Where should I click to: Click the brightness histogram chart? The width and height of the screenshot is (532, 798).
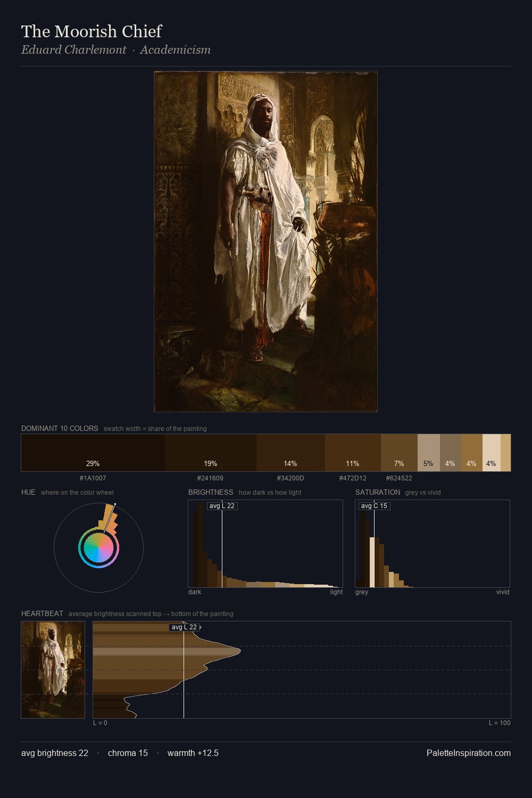(x=265, y=544)
